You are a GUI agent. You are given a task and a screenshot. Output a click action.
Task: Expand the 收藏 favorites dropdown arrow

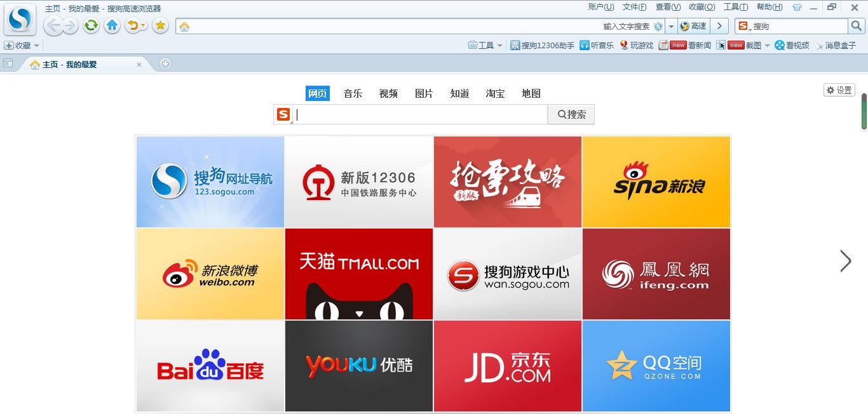pos(36,46)
